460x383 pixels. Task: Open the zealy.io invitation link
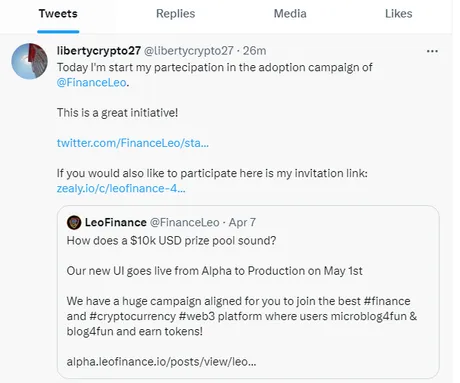point(121,188)
